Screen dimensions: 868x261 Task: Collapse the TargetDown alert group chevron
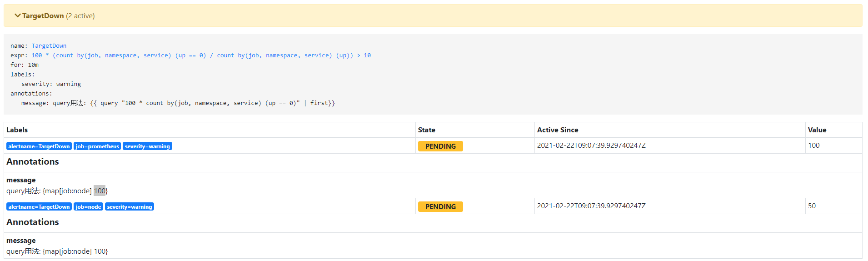17,15
